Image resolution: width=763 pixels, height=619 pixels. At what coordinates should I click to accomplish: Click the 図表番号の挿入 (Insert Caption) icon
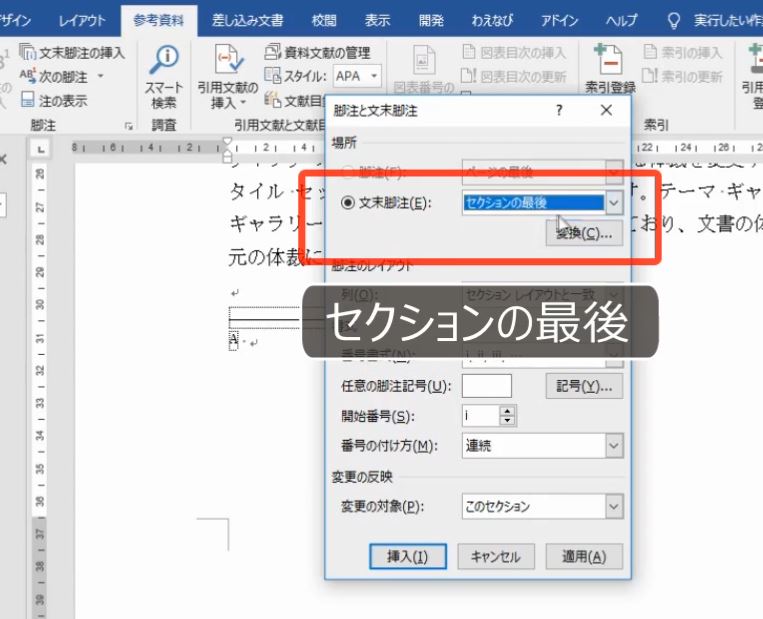pyautogui.click(x=423, y=61)
